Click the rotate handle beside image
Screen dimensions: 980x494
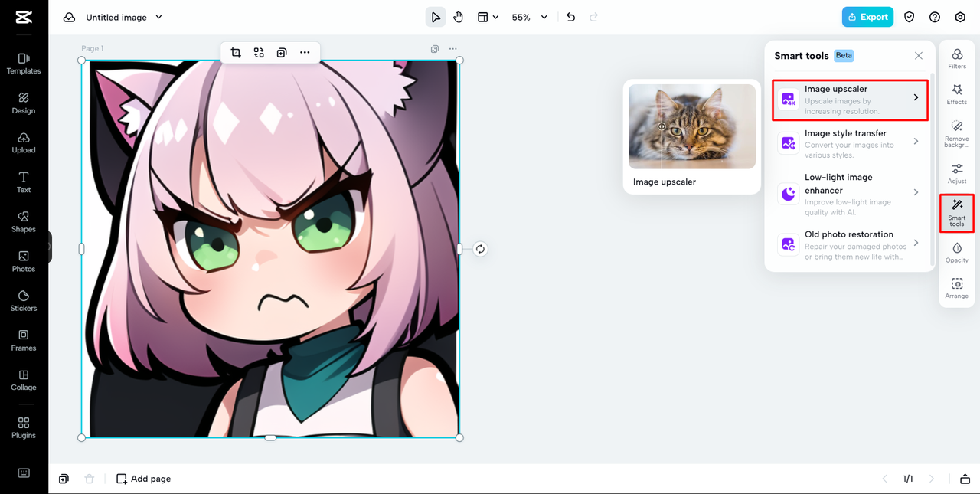click(480, 249)
